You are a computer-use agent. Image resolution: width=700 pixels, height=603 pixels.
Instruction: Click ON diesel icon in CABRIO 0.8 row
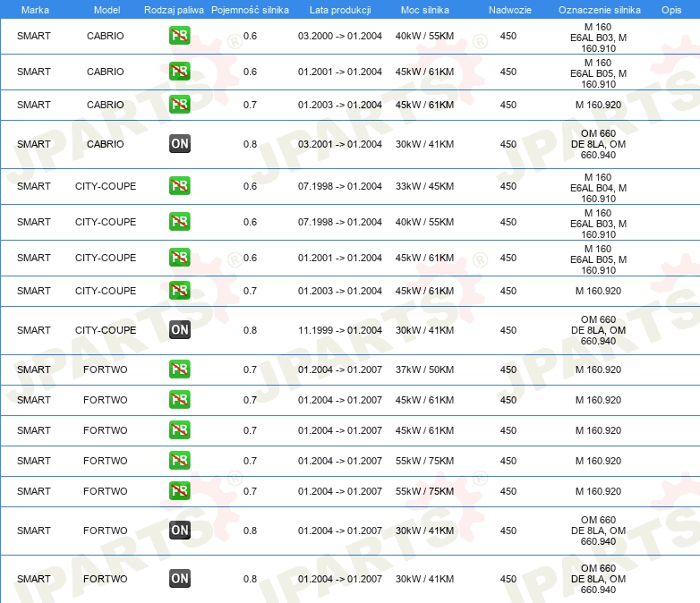[x=179, y=144]
